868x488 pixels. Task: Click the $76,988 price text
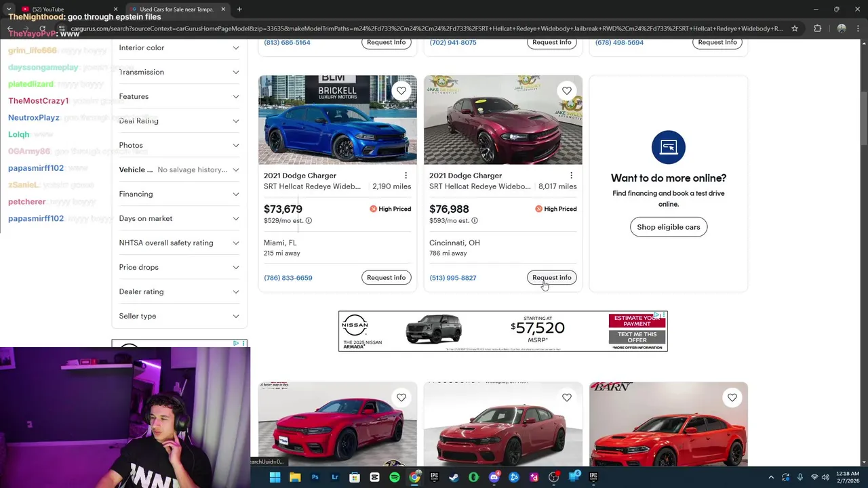(x=449, y=209)
